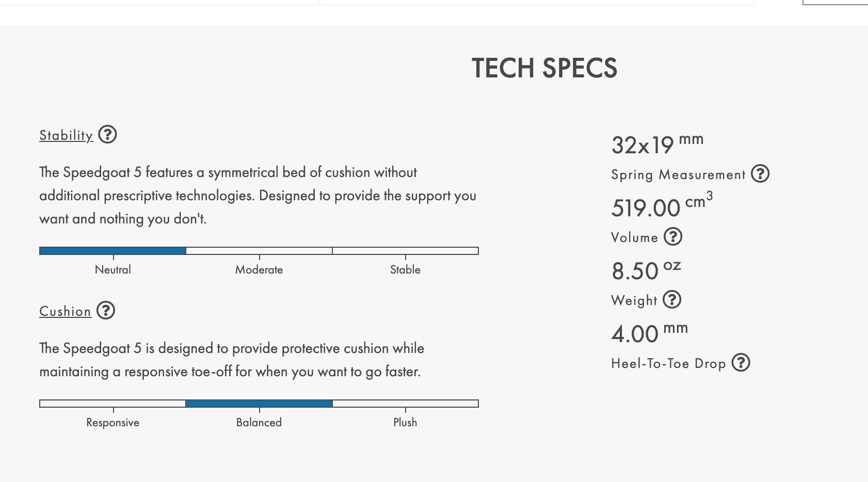The image size is (868, 482).
Task: Click the TECH SPECS heading
Action: (x=544, y=68)
